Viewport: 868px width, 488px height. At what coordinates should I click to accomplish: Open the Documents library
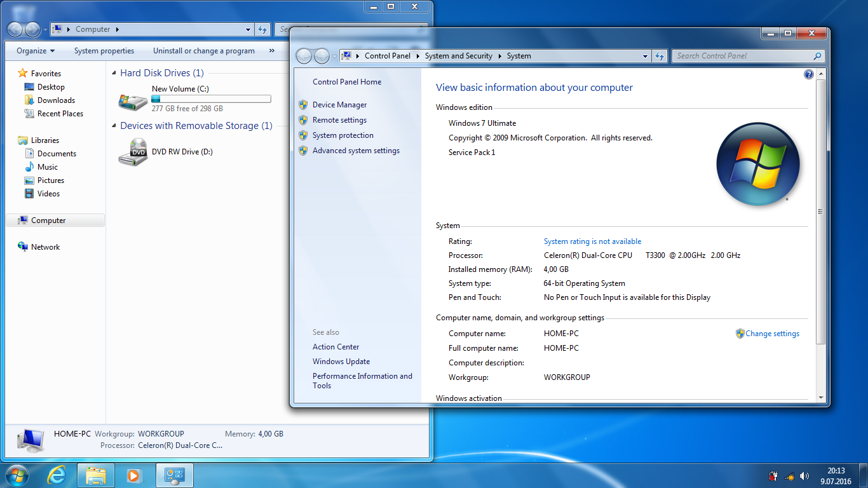[x=57, y=154]
